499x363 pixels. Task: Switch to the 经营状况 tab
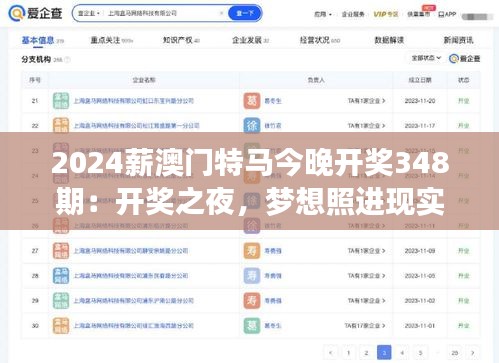coord(319,40)
